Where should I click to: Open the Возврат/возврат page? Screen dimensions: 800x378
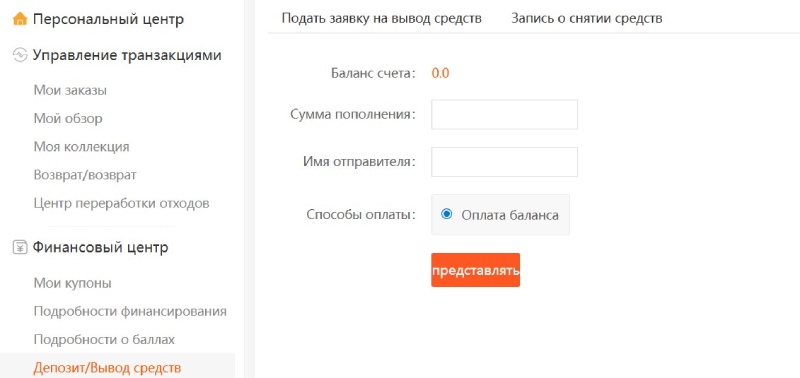85,175
